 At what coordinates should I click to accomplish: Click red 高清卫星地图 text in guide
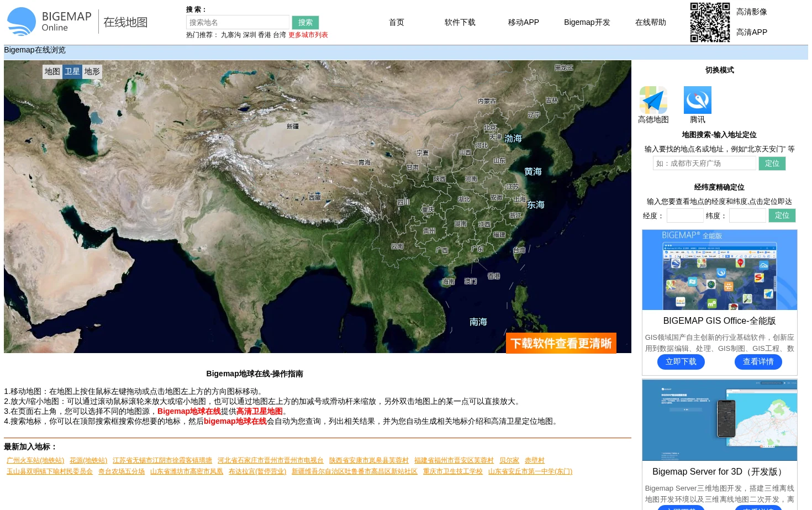tap(260, 411)
